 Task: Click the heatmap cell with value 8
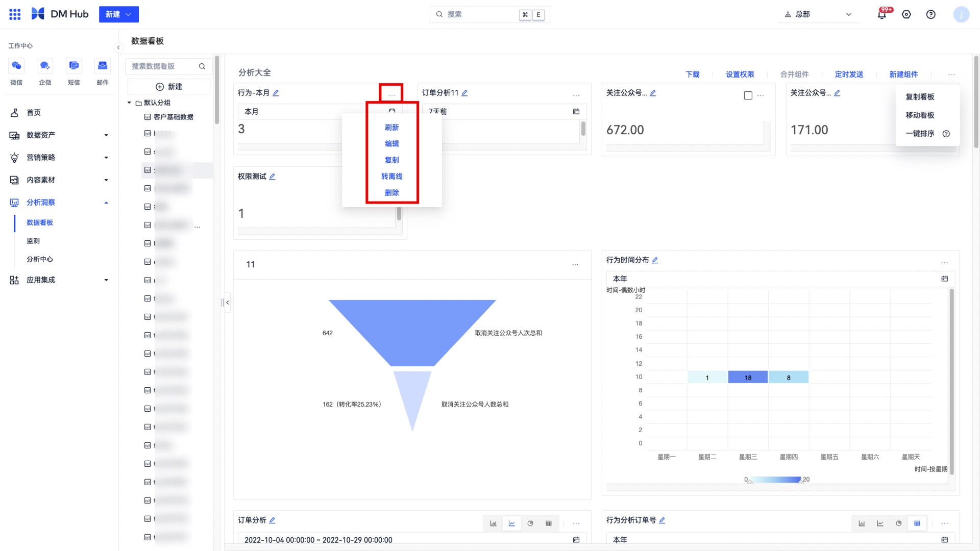[789, 378]
